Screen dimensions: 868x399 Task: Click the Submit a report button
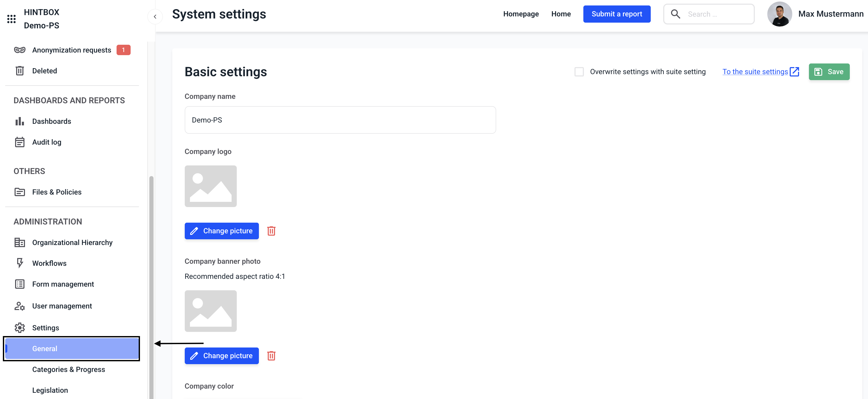616,14
